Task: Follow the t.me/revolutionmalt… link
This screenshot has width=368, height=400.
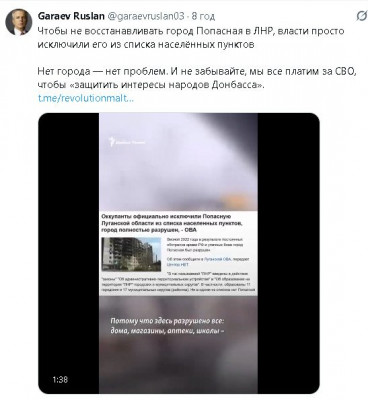Action: 86,99
